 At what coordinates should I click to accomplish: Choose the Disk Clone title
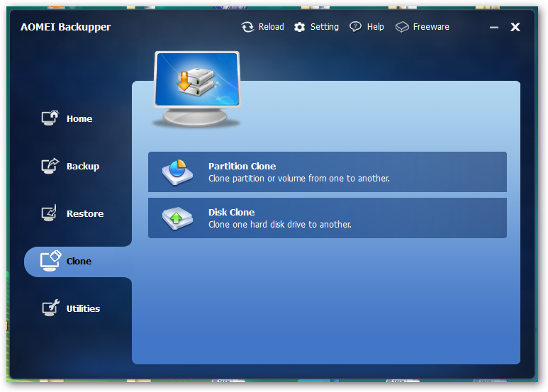tap(231, 213)
